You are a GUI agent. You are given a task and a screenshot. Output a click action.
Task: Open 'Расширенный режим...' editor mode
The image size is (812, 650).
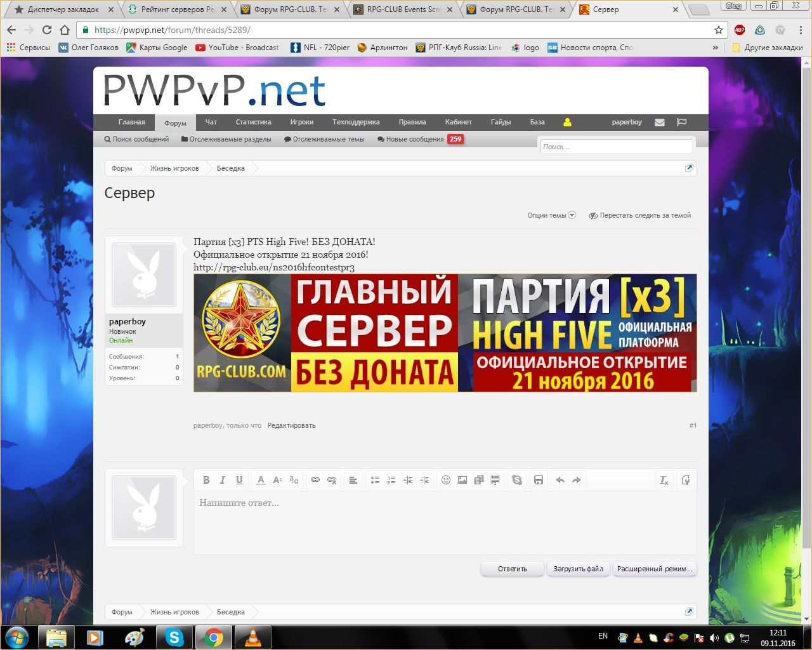pos(655,569)
